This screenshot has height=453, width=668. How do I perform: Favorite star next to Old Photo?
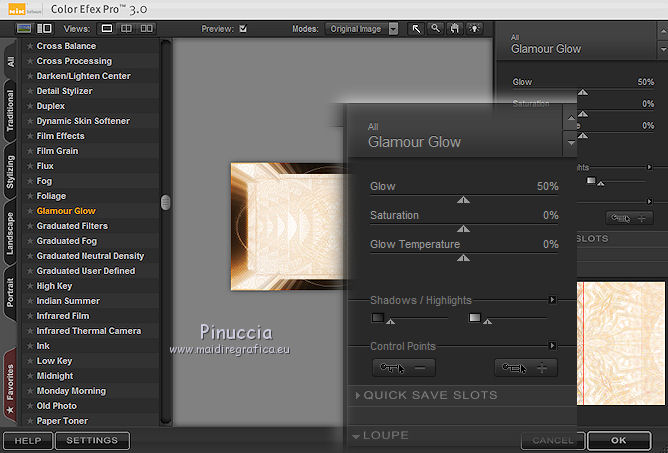30,406
